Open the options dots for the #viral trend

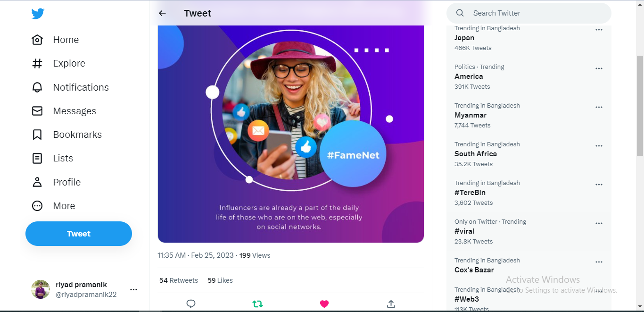pyautogui.click(x=599, y=223)
